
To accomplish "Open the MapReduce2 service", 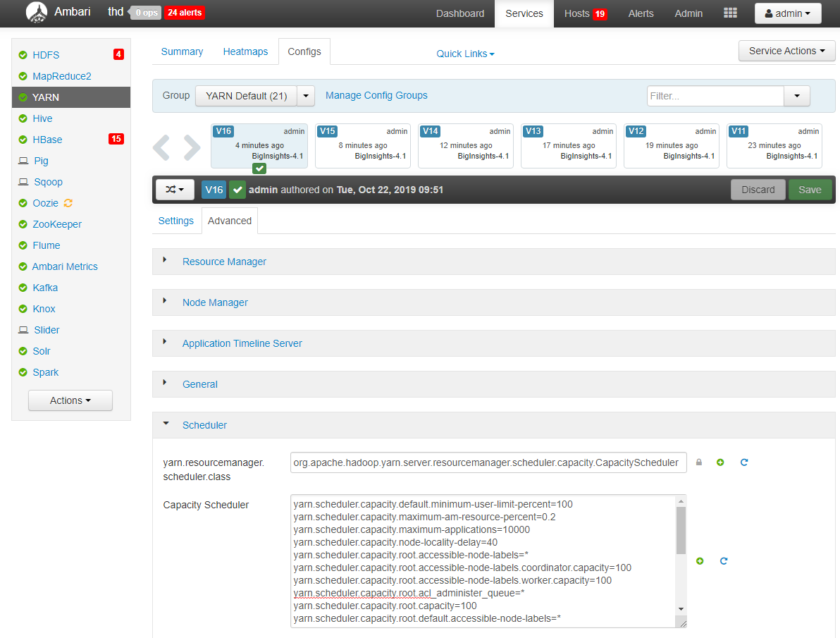I will click(61, 76).
